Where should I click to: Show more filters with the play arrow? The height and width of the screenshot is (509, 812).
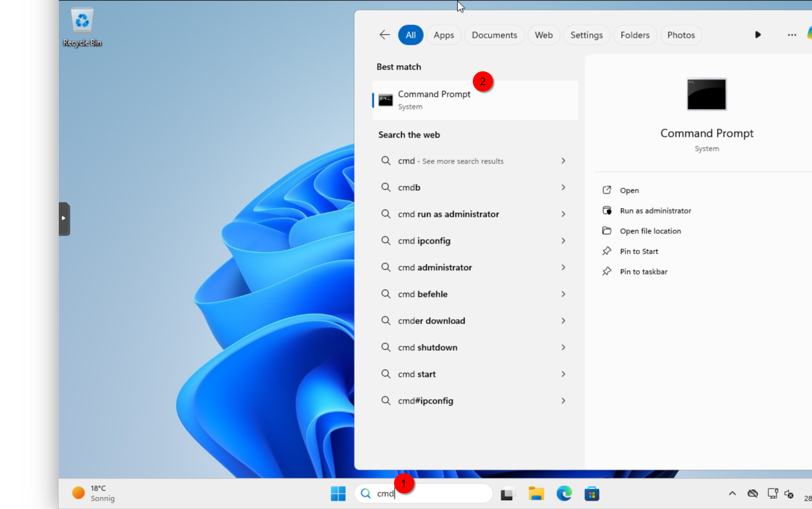(x=758, y=35)
